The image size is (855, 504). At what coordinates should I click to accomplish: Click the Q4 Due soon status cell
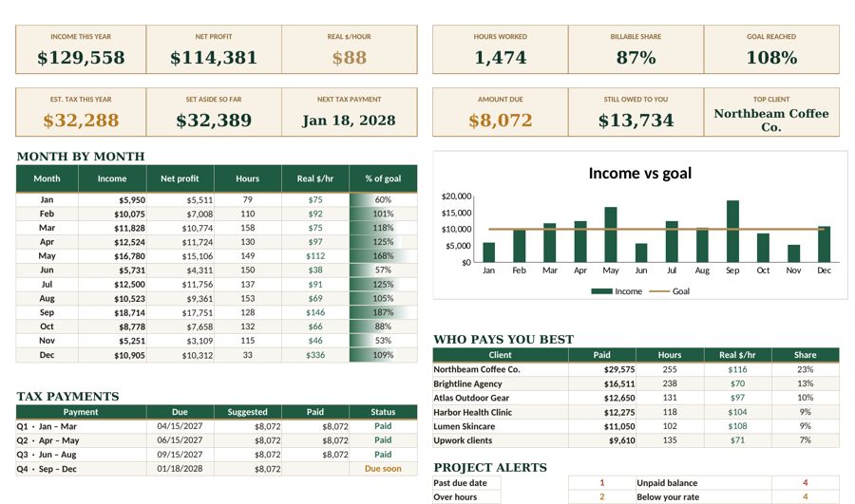pos(383,469)
